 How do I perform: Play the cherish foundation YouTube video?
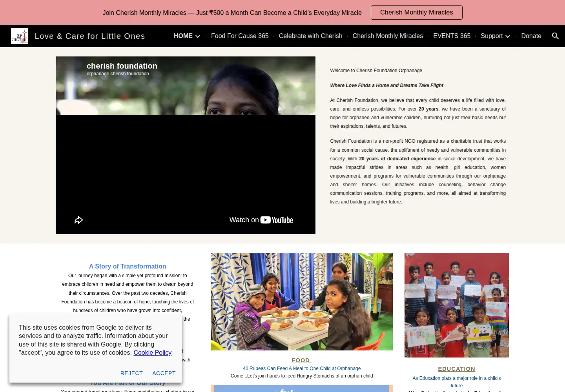click(x=186, y=145)
